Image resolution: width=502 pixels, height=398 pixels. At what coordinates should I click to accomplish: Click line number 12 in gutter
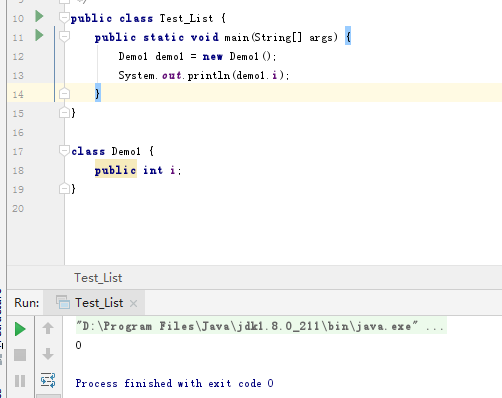point(18,56)
